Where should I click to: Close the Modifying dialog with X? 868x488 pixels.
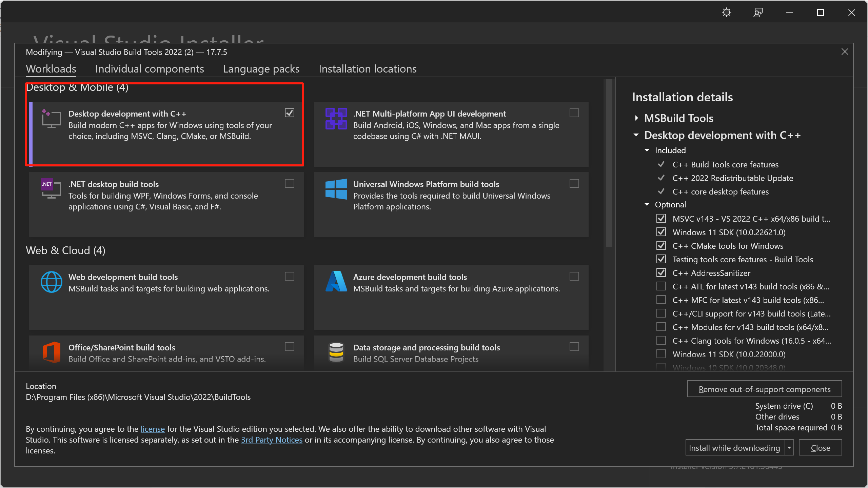[845, 52]
